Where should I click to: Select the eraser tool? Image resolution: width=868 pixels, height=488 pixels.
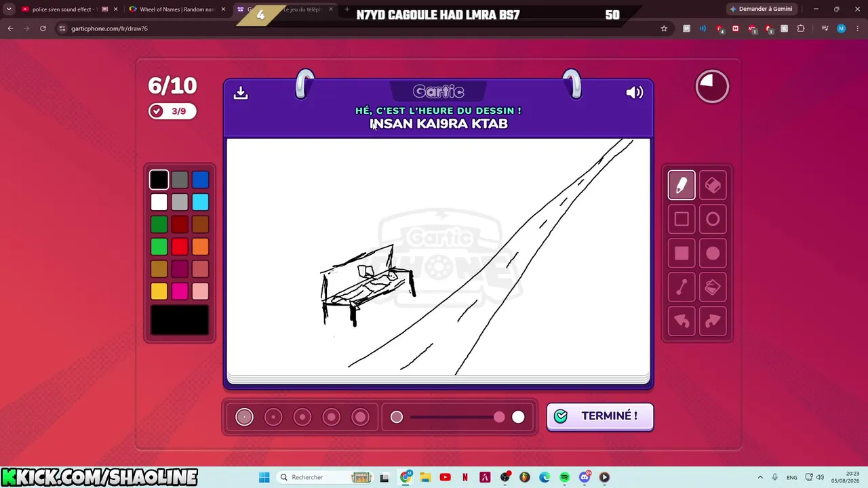(x=713, y=185)
